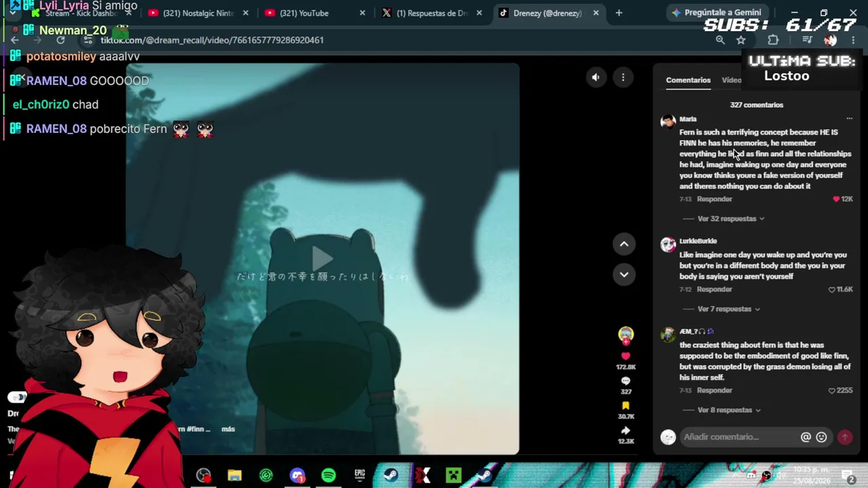Save video with bookmark icon
The height and width of the screenshot is (488, 868).
[626, 406]
